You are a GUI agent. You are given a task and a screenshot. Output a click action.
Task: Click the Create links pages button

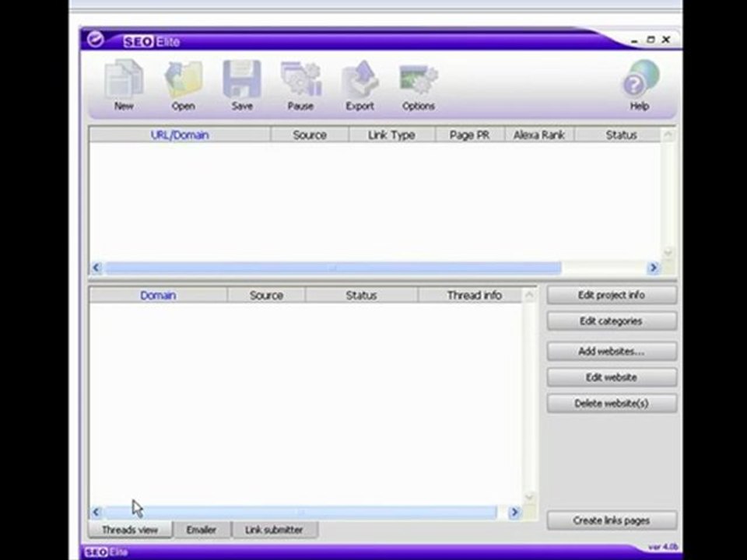click(x=612, y=520)
